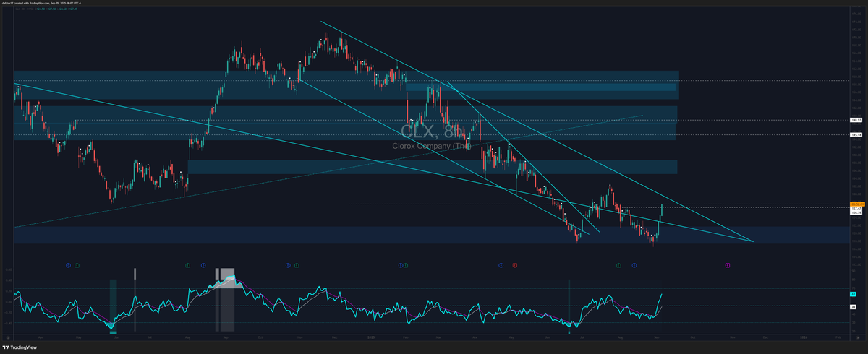Click the red earnings marker below the chart
868x354 pixels.
(514, 265)
